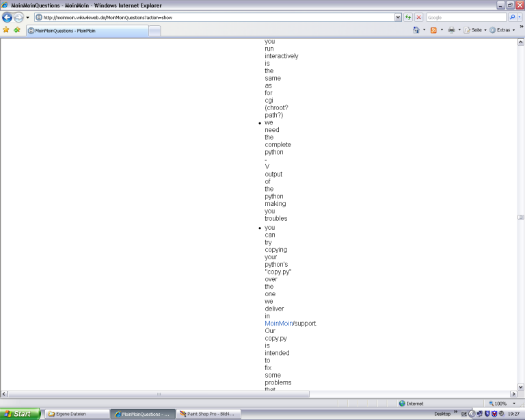The width and height of the screenshot is (525, 420).
Task: Click the red antivirus shield tray icon
Action: pos(494,414)
